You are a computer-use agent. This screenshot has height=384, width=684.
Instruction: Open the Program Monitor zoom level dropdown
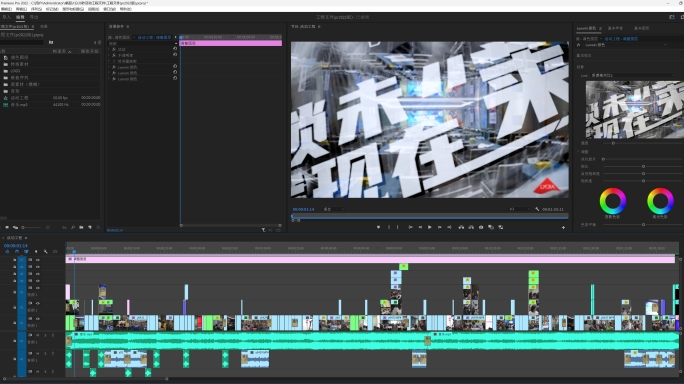tap(334, 209)
